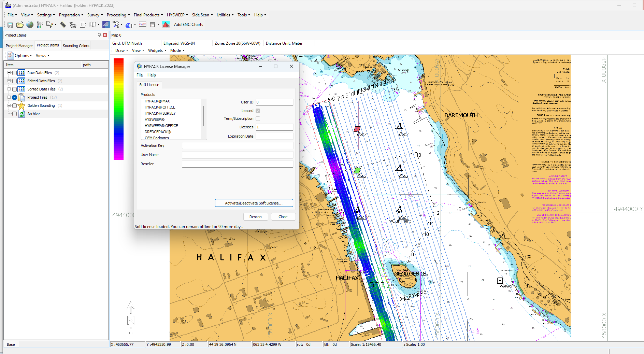
Task: Open the Side Scan menu
Action: pyautogui.click(x=202, y=15)
